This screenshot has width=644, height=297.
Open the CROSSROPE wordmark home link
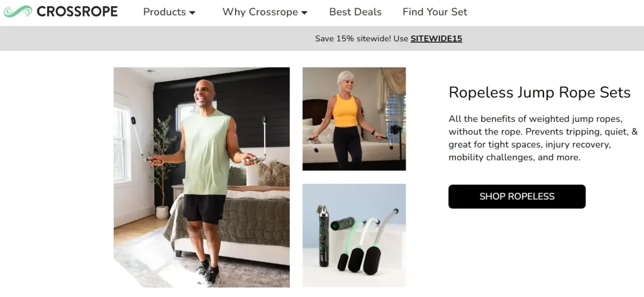point(77,11)
